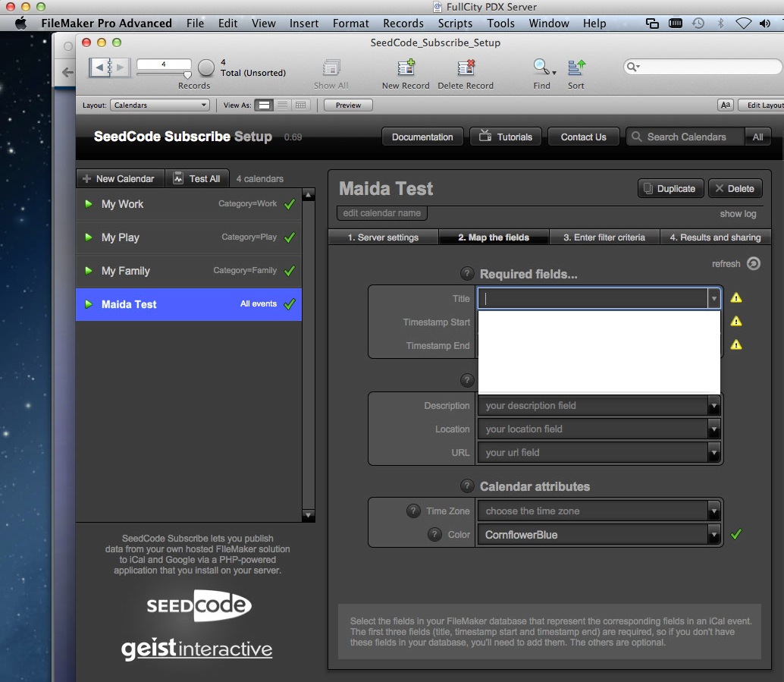Viewport: 784px width, 682px height.
Task: Switch to Form view
Action: click(264, 105)
